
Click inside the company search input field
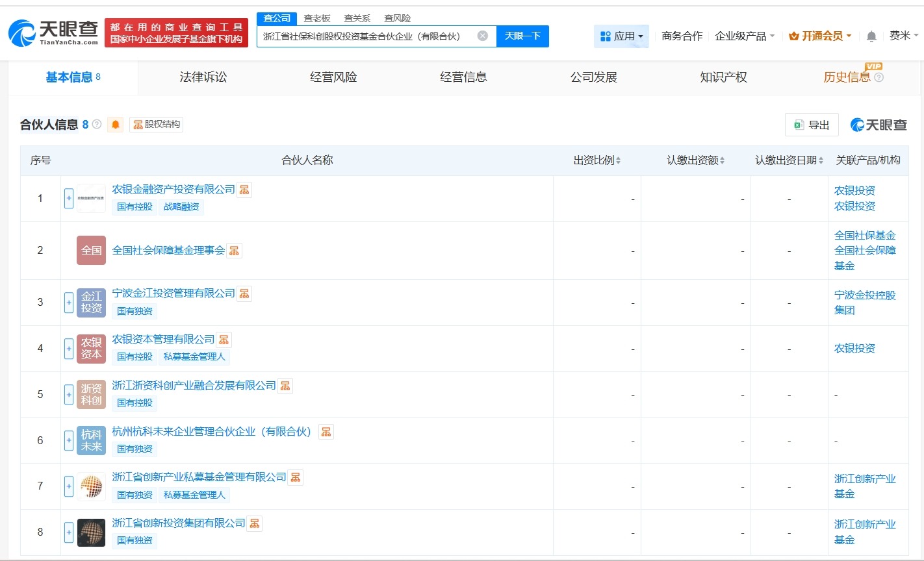click(x=364, y=36)
